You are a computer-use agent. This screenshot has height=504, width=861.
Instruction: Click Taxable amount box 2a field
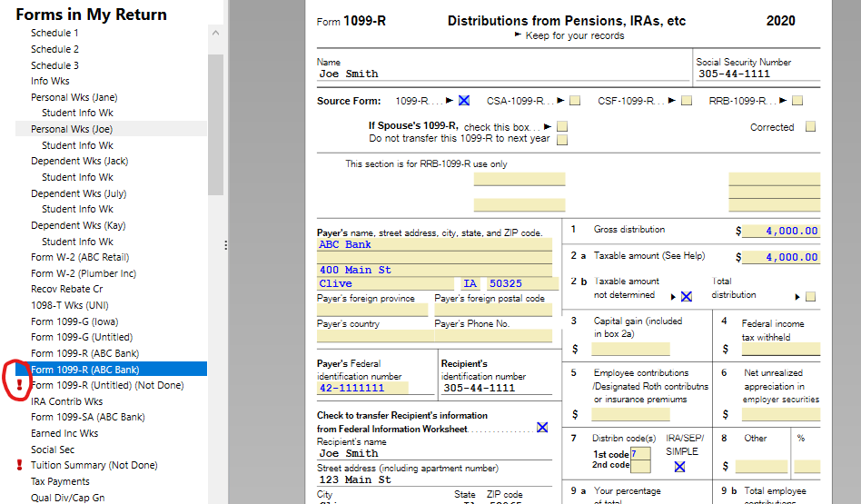tap(781, 258)
